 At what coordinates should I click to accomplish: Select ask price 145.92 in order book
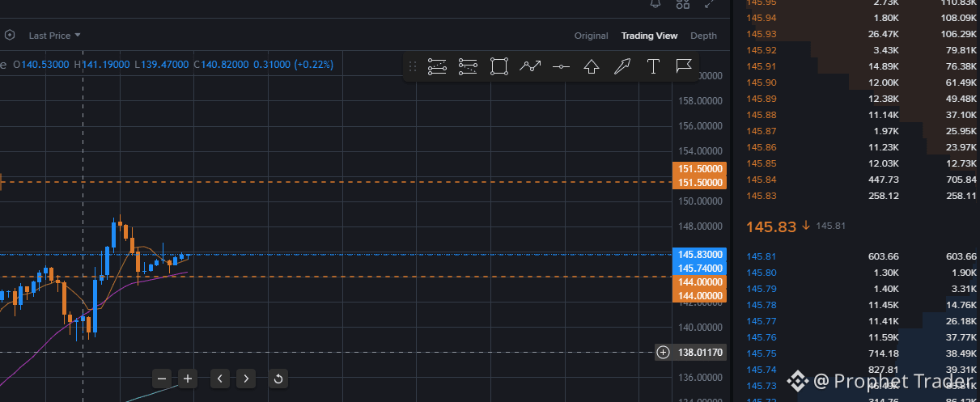tap(761, 50)
